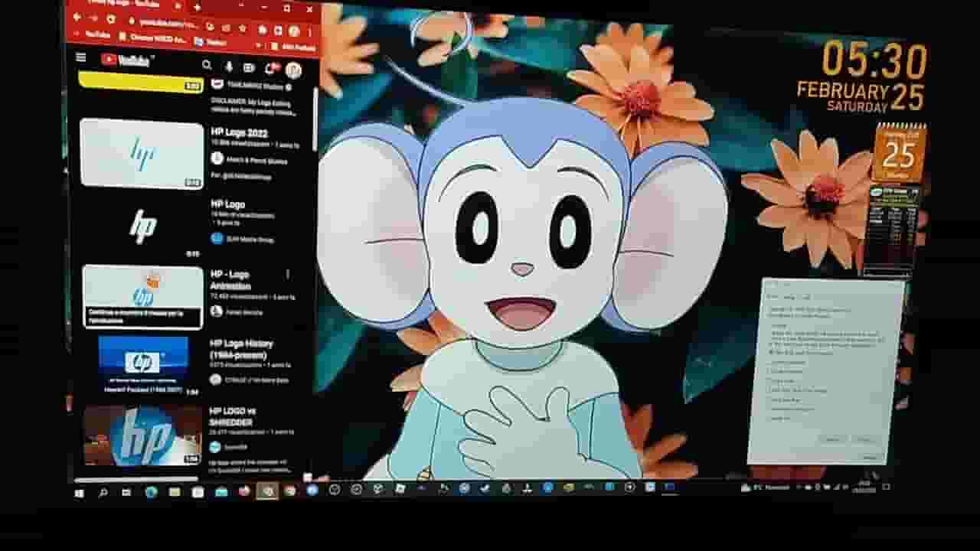Open the HP Logo 2022 video thumbnail

[x=142, y=153]
